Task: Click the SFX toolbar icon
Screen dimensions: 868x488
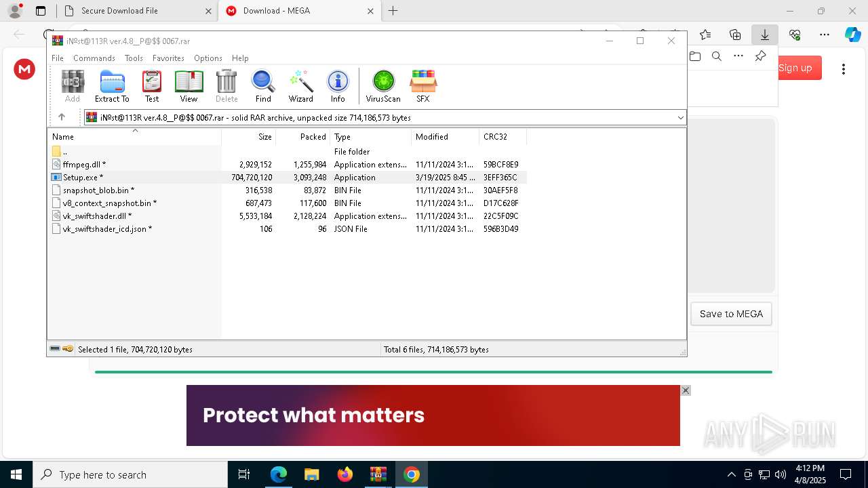Action: click(423, 86)
